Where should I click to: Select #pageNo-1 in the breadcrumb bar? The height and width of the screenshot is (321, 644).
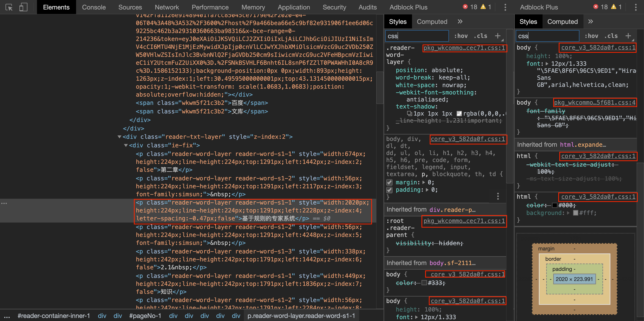pos(145,316)
